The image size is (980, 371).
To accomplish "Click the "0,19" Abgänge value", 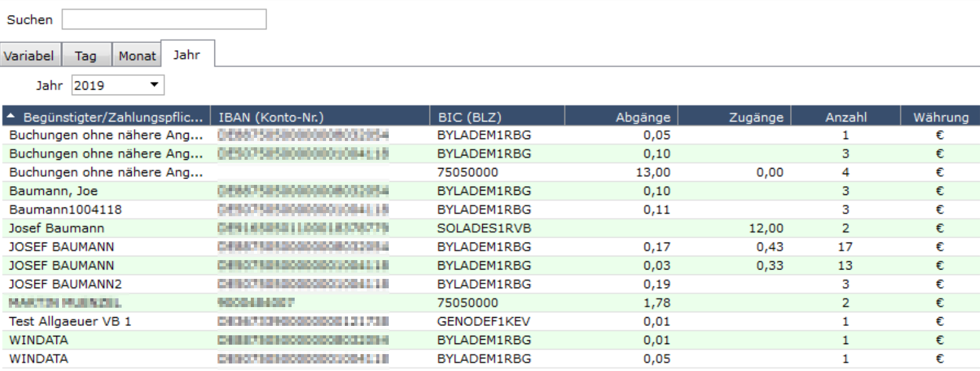I will (x=658, y=284).
